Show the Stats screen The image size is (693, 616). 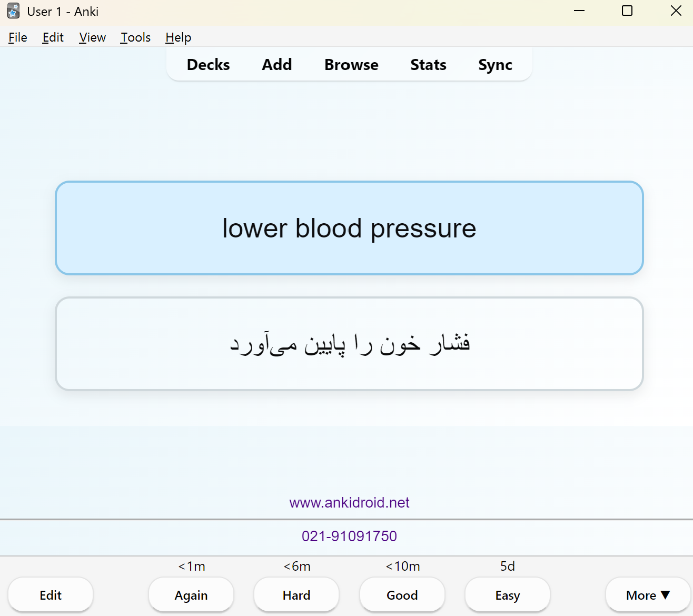click(428, 65)
